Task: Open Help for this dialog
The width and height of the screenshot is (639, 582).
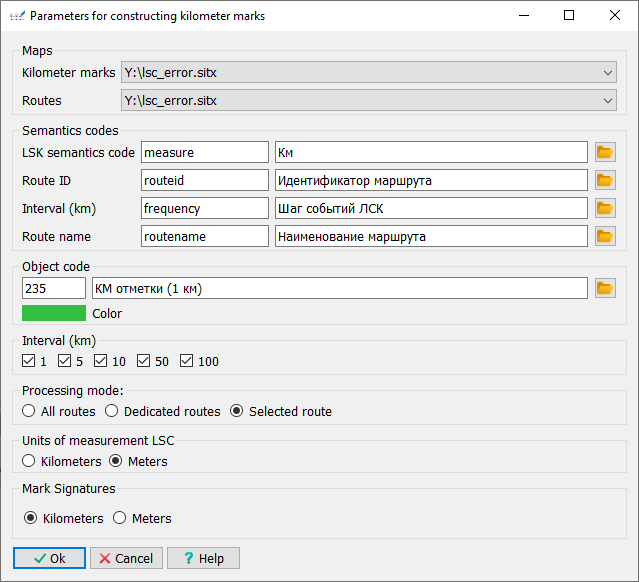Action: [203, 558]
